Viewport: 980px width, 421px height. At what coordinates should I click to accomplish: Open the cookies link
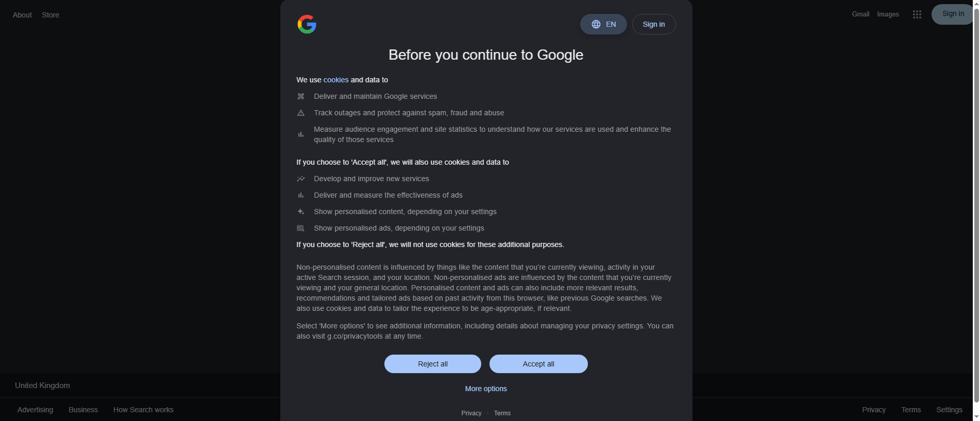click(336, 80)
